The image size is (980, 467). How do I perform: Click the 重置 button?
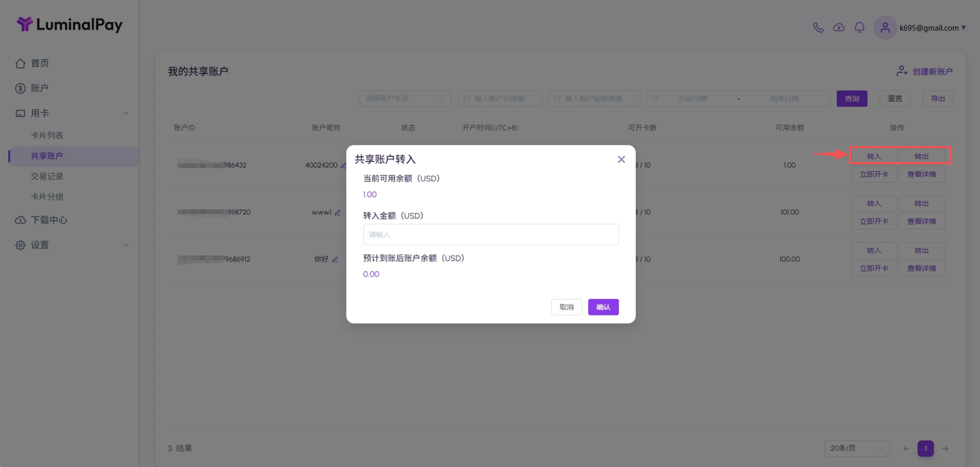pyautogui.click(x=895, y=98)
